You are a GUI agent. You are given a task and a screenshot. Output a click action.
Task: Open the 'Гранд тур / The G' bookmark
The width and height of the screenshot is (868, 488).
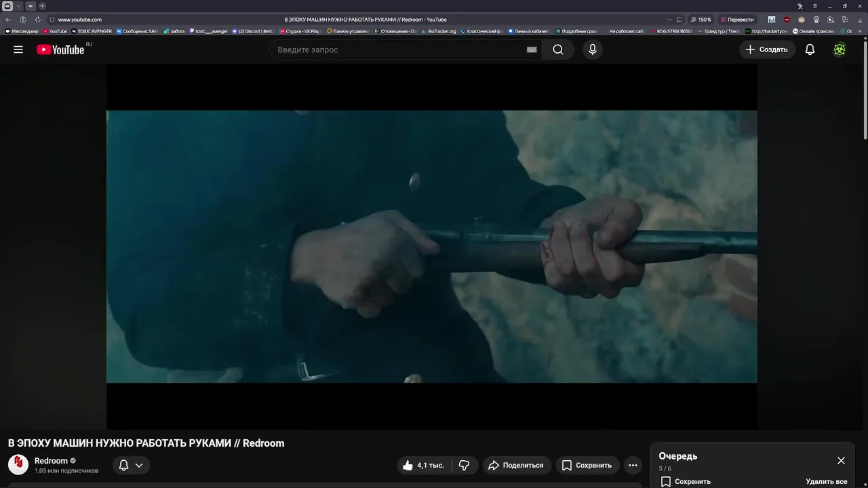[719, 31]
